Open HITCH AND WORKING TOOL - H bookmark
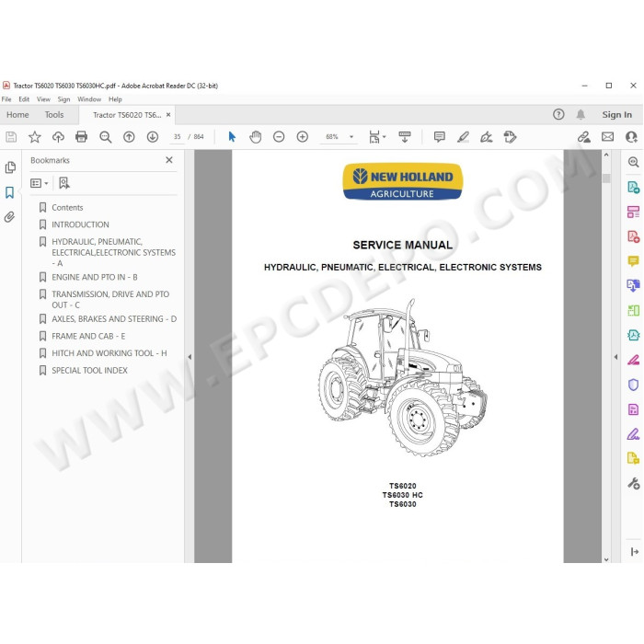 click(x=109, y=353)
